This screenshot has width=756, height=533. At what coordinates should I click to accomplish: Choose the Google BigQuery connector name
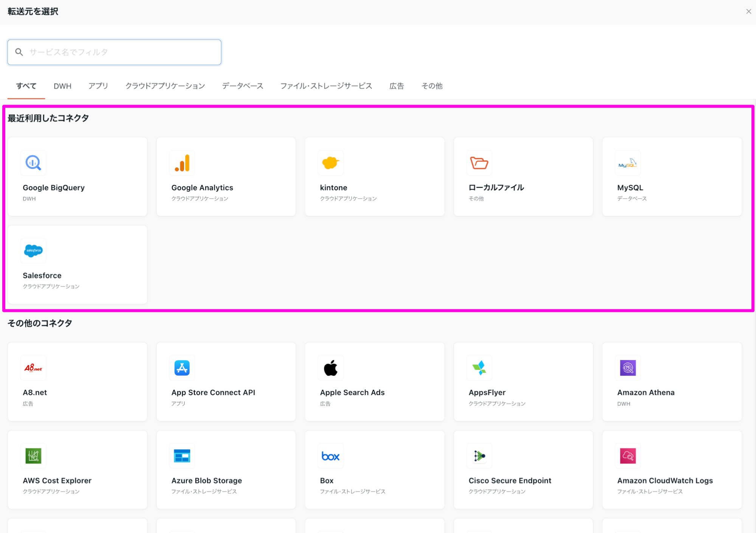(x=54, y=188)
